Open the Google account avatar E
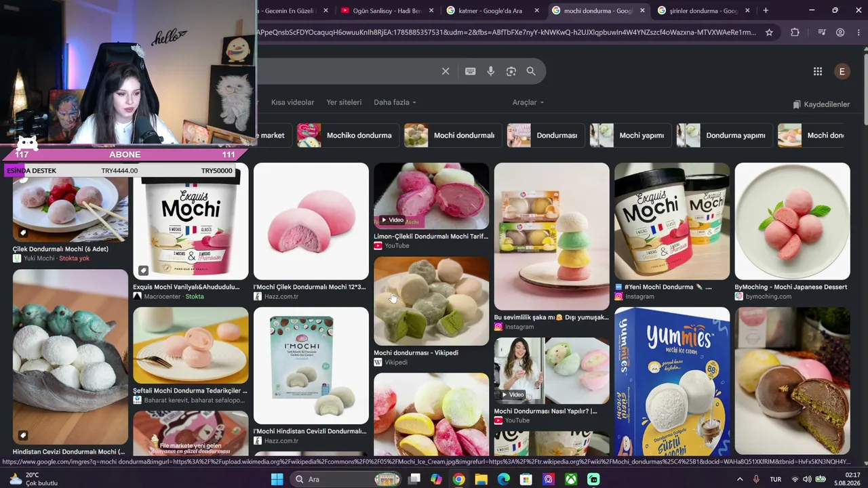868x488 pixels. click(842, 71)
